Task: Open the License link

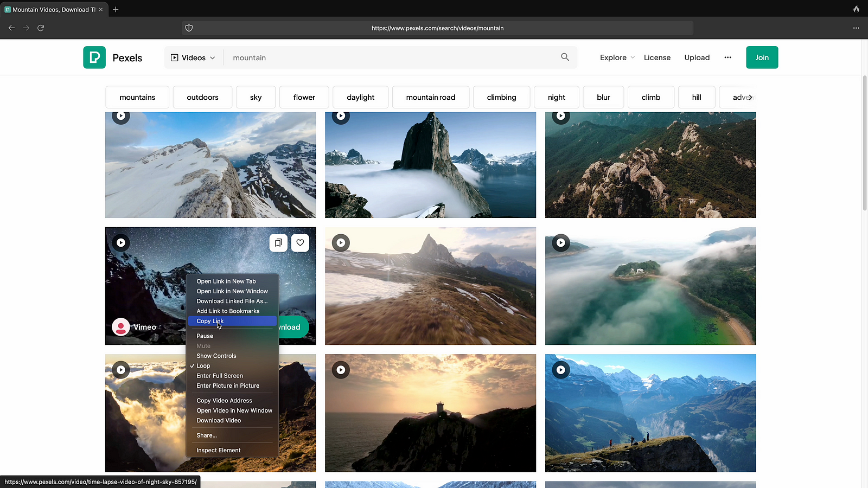Action: click(657, 57)
